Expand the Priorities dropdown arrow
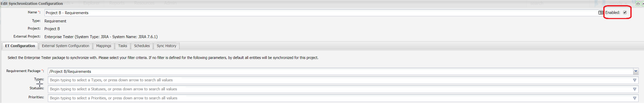 point(634,98)
